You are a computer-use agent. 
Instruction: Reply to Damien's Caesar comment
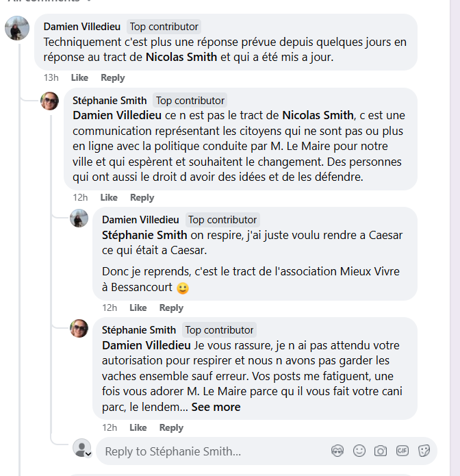click(x=171, y=308)
